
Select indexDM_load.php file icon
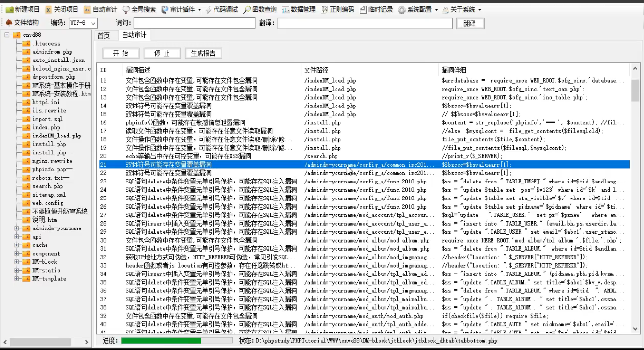click(26, 136)
